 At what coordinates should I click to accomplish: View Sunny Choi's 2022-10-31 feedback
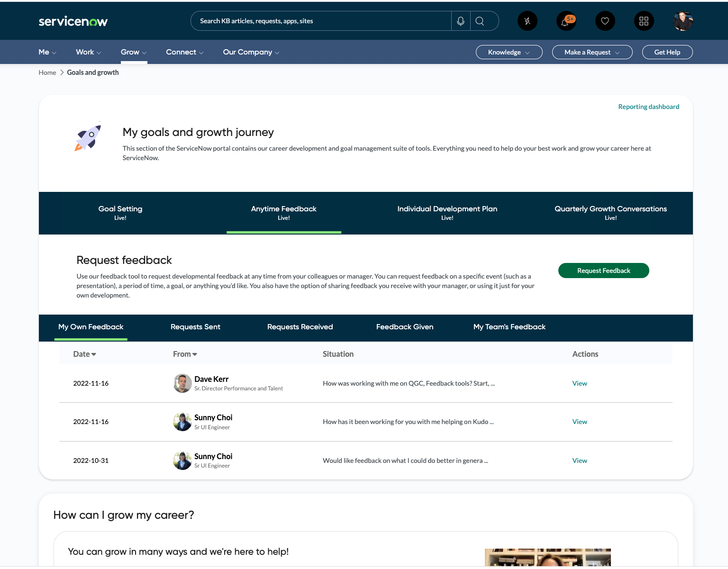[x=580, y=461]
